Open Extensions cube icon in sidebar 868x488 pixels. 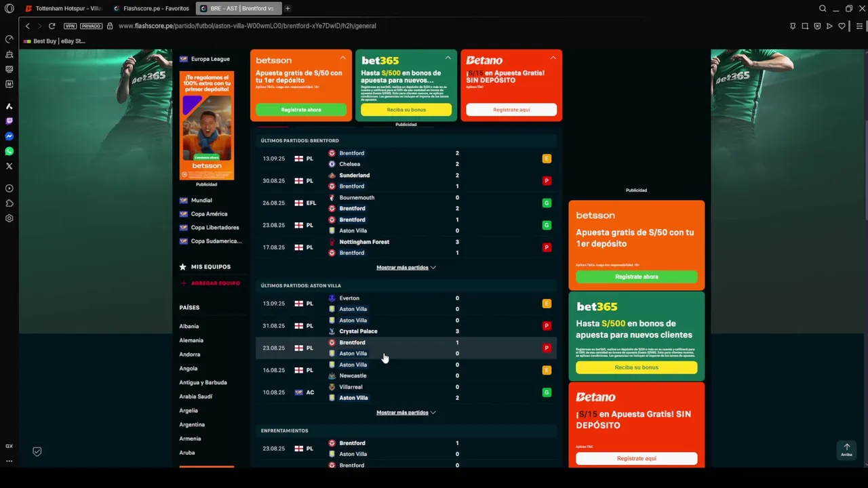click(x=9, y=203)
